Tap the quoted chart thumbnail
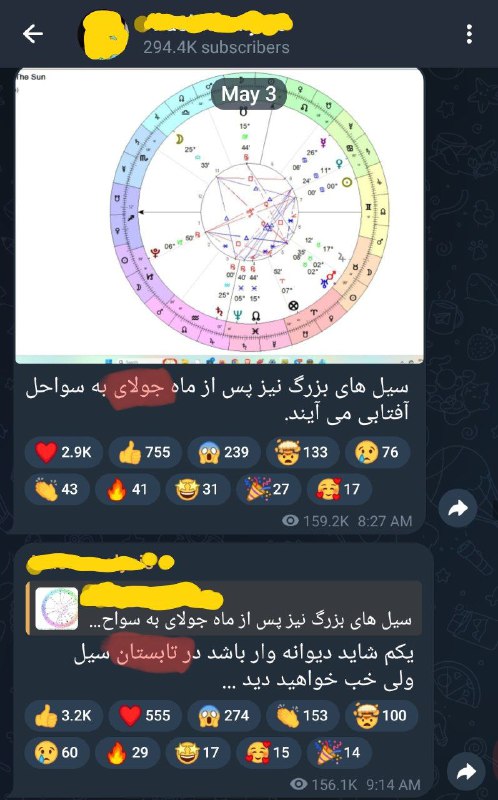The height and width of the screenshot is (800, 498). pyautogui.click(x=57, y=608)
